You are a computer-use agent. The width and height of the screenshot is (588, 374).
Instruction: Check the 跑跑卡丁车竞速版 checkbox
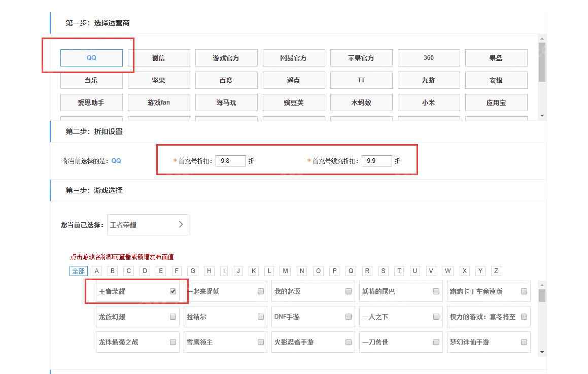pyautogui.click(x=524, y=291)
